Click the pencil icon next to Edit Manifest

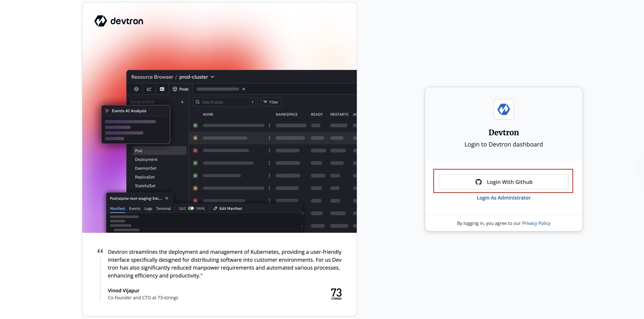pyautogui.click(x=215, y=208)
